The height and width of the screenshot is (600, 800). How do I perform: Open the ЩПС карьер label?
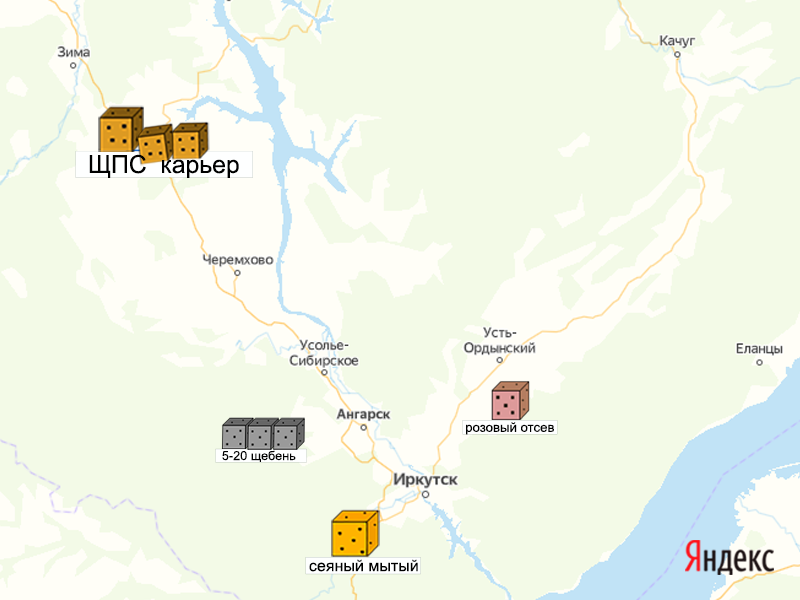[x=164, y=165]
